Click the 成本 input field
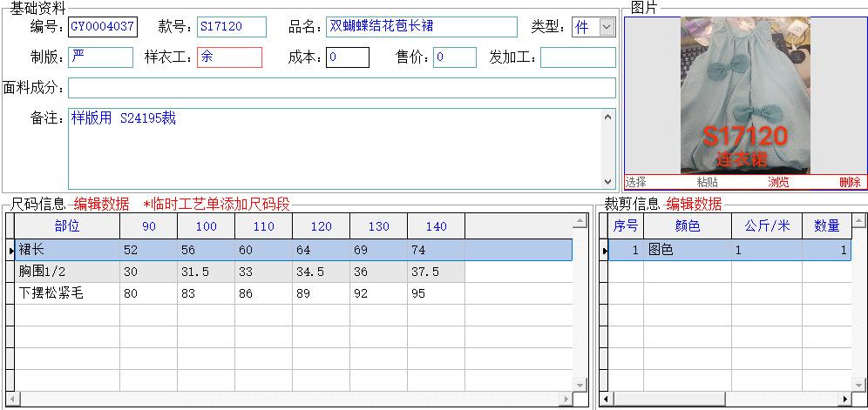Screen dimensions: 868x410 point(347,57)
